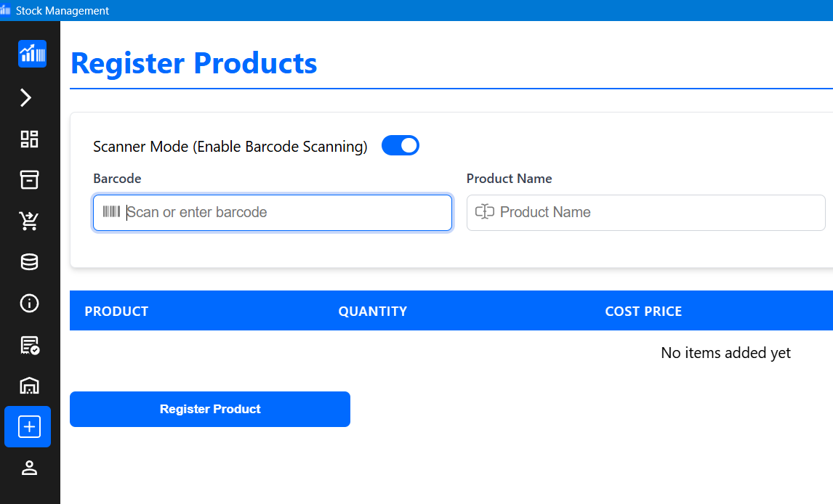Click the info circle sidebar icon
The image size is (833, 504).
click(29, 303)
